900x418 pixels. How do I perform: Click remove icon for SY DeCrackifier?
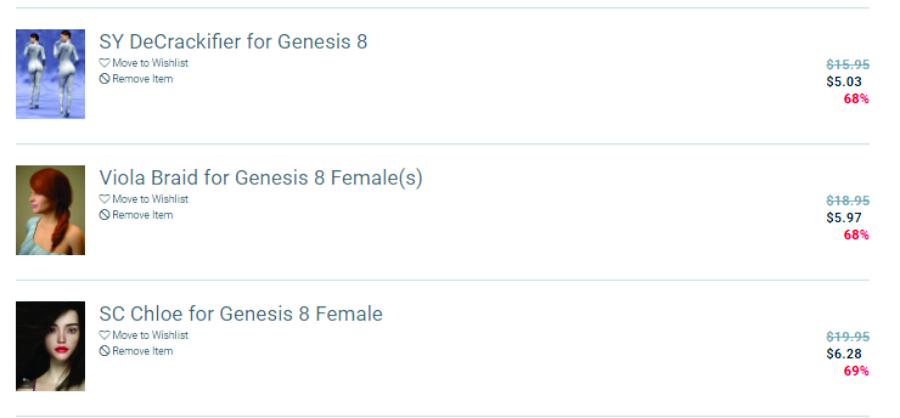point(104,79)
